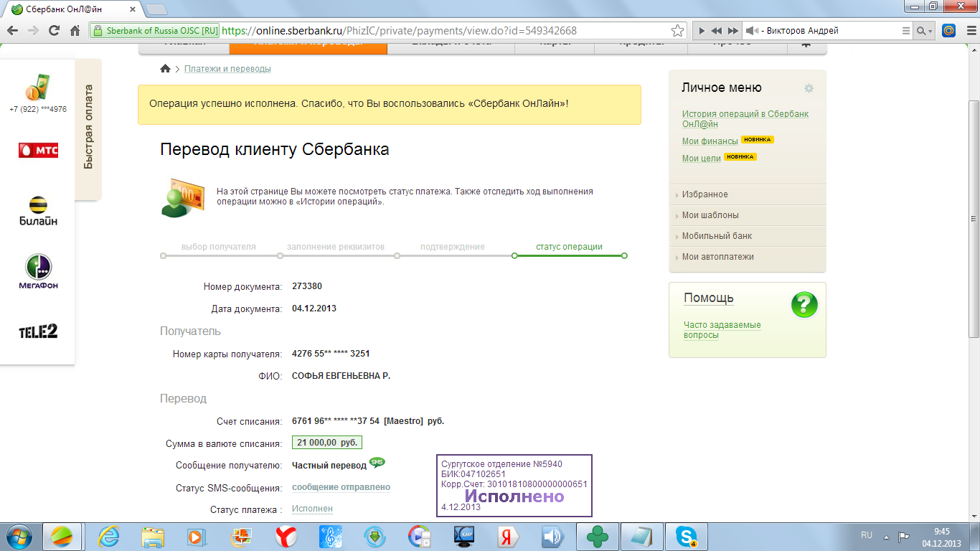
Task: Click the music player fast-forward button
Action: (x=732, y=31)
